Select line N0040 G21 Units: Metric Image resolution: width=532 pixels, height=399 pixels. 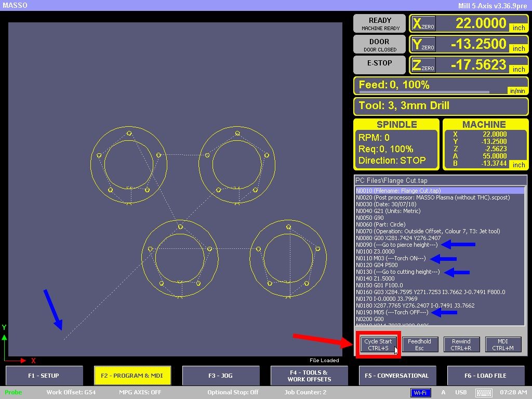[x=440, y=211]
